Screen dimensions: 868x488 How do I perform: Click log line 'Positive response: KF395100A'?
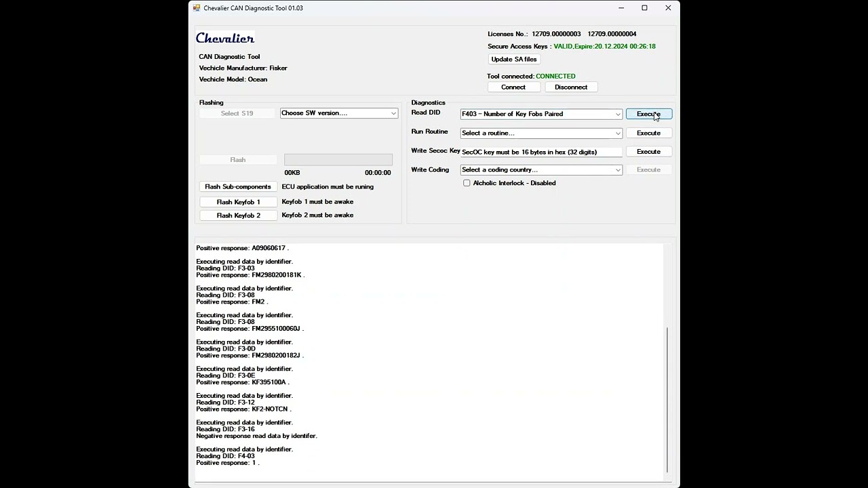(243, 382)
